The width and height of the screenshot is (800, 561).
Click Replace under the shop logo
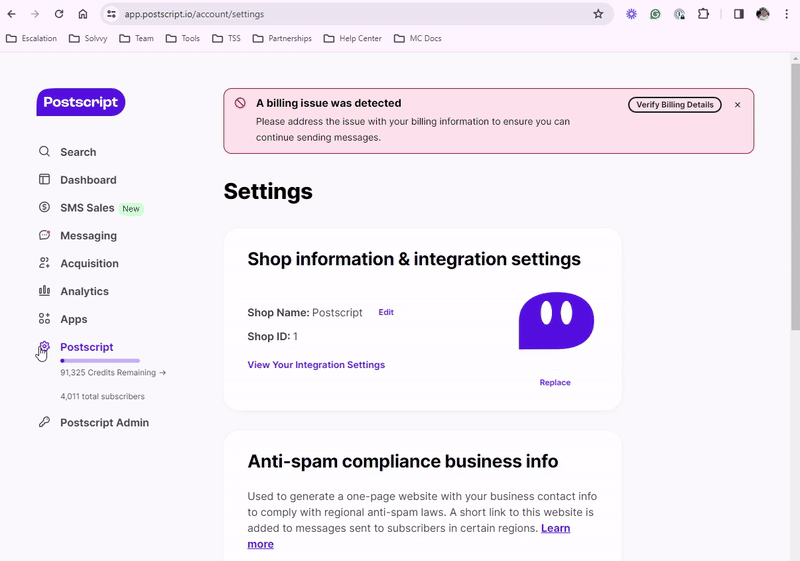pos(555,382)
